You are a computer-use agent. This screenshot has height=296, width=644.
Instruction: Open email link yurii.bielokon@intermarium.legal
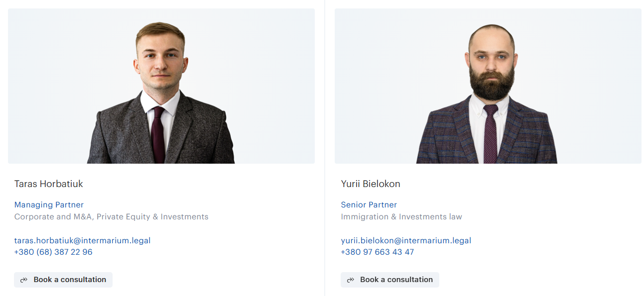pyautogui.click(x=406, y=241)
